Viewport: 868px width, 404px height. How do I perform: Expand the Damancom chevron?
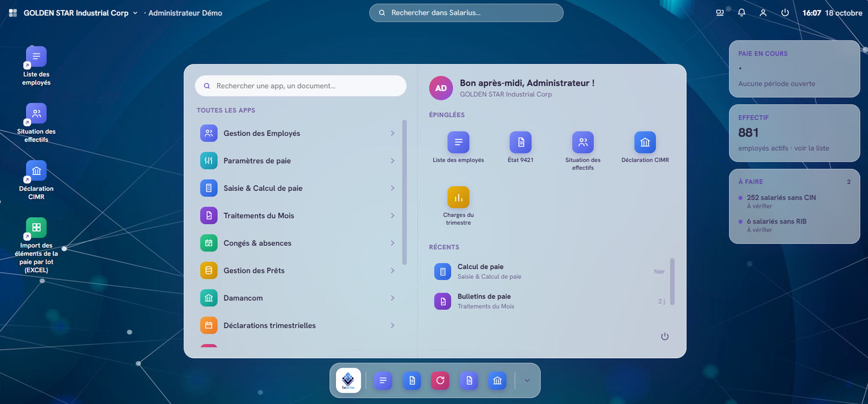coord(392,298)
